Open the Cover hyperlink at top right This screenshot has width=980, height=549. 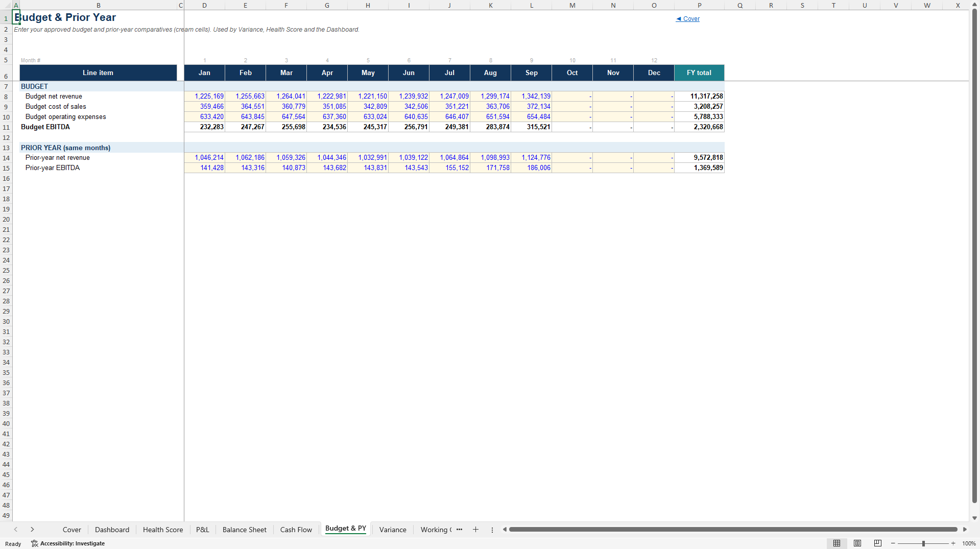[x=687, y=19]
